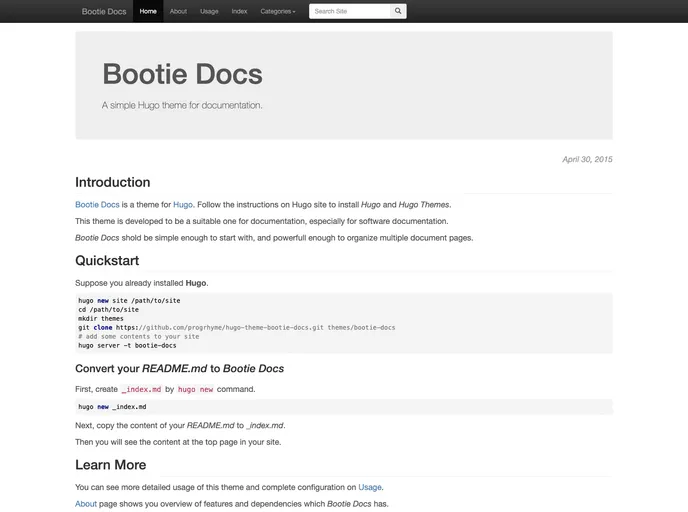Click the 'hugo server -t bootie-docs' line
The height and width of the screenshot is (512, 688).
[x=127, y=345]
